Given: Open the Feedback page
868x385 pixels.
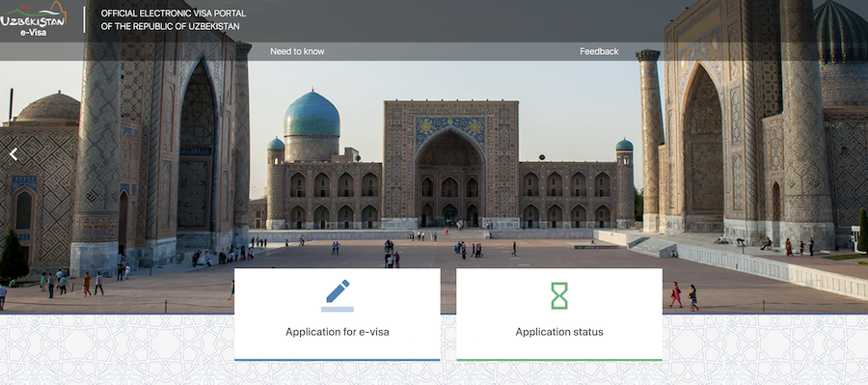Looking at the screenshot, I should 599,51.
